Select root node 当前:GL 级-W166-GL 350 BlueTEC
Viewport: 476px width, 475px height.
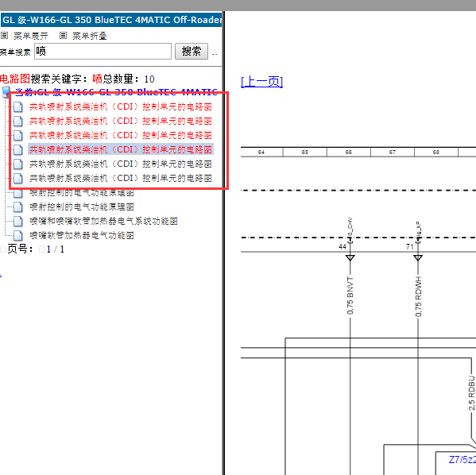click(x=117, y=91)
